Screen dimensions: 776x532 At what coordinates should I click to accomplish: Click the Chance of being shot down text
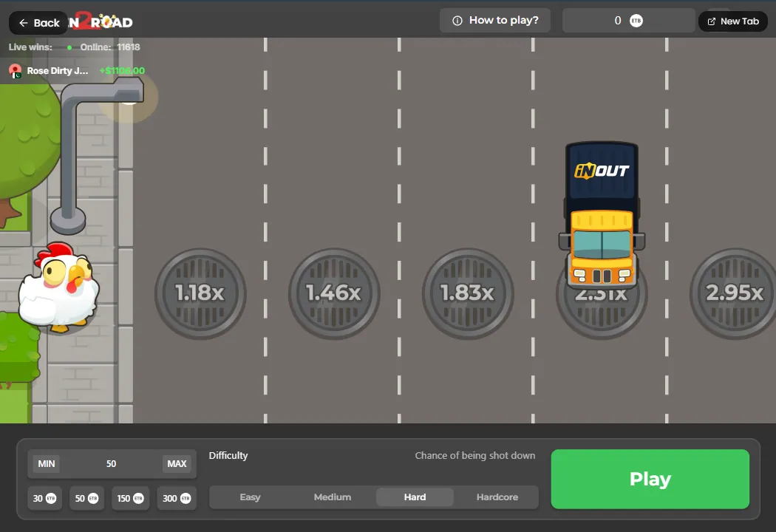coord(475,455)
